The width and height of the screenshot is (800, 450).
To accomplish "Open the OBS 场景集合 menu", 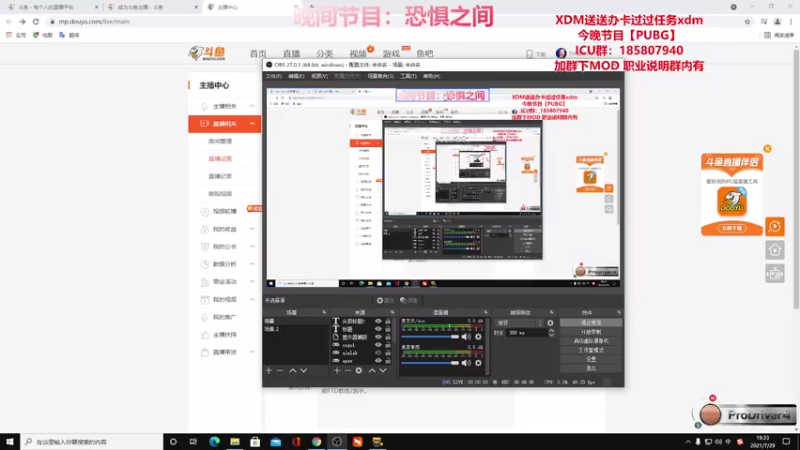I will point(381,76).
